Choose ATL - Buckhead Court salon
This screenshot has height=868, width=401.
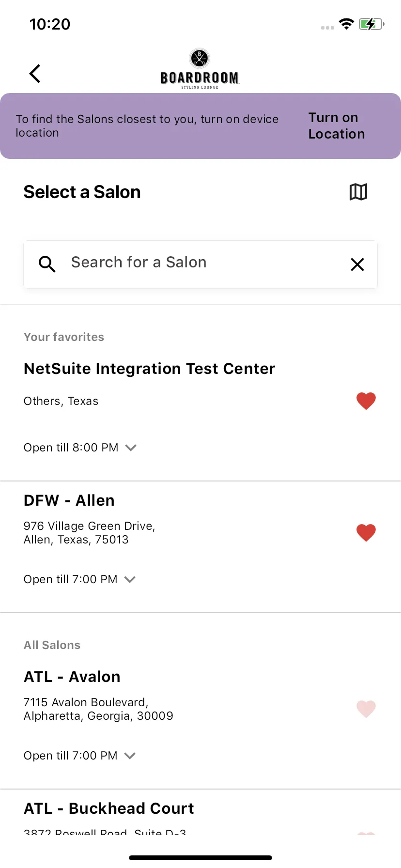[109, 808]
